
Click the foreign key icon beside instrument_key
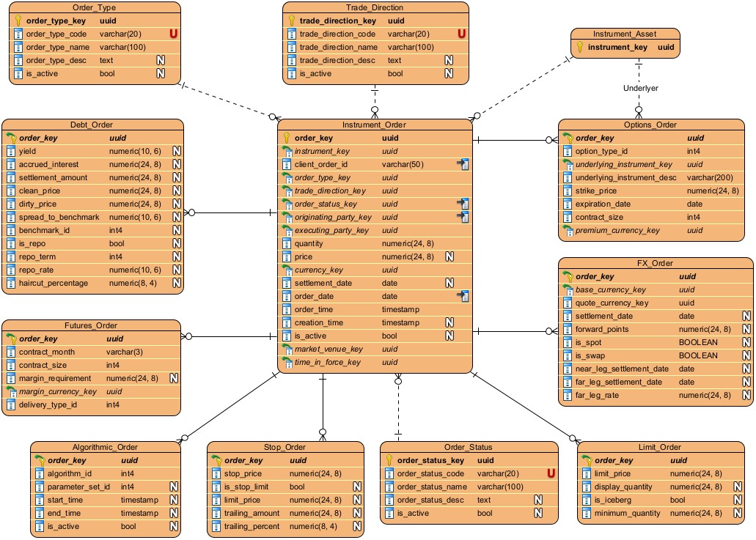coord(287,152)
